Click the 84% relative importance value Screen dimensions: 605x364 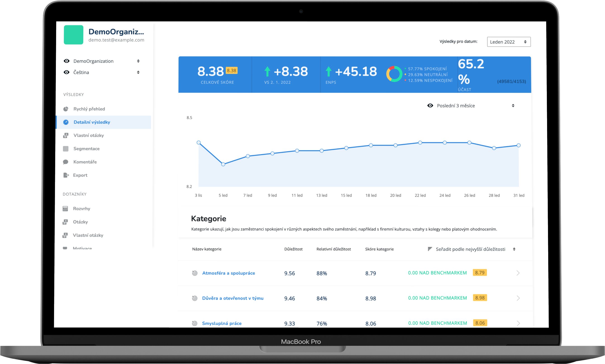click(322, 298)
